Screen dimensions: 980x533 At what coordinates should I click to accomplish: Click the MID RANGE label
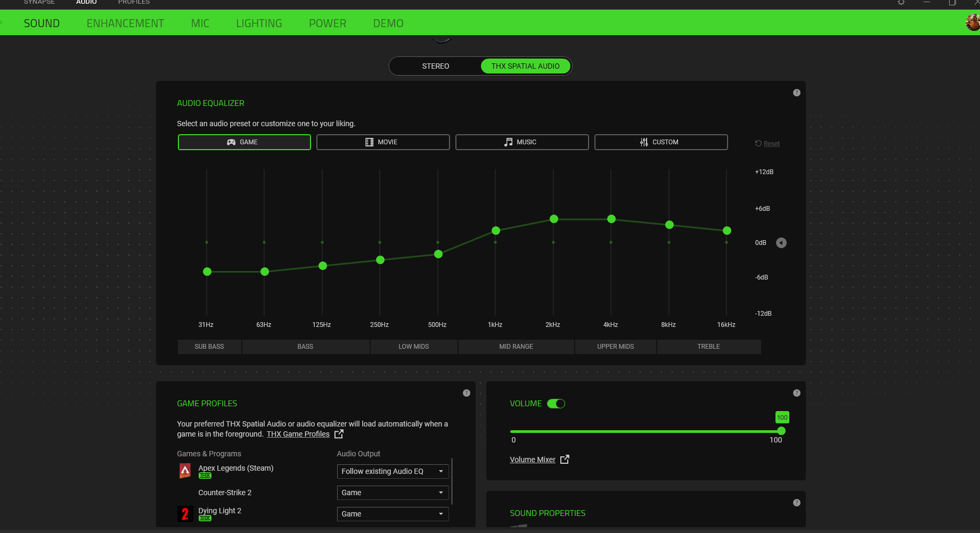pos(516,347)
